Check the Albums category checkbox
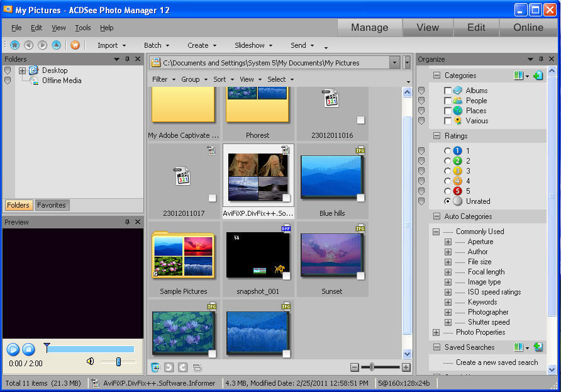 click(448, 91)
